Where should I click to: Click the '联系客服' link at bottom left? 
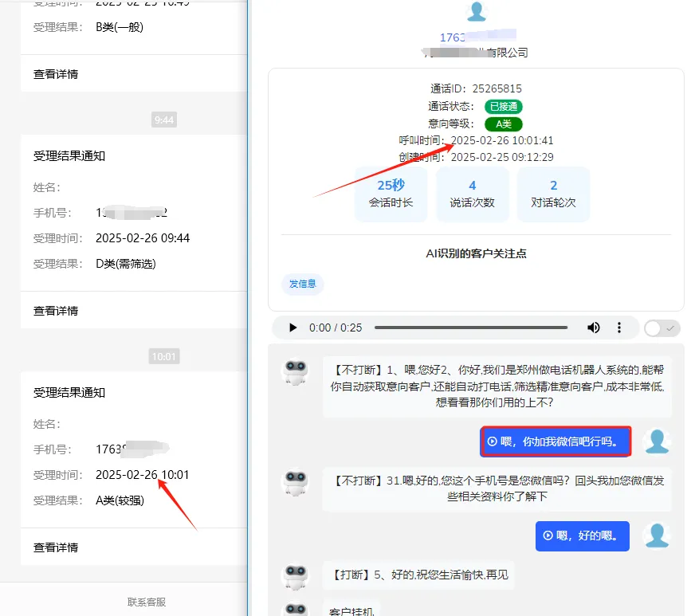[x=145, y=602]
